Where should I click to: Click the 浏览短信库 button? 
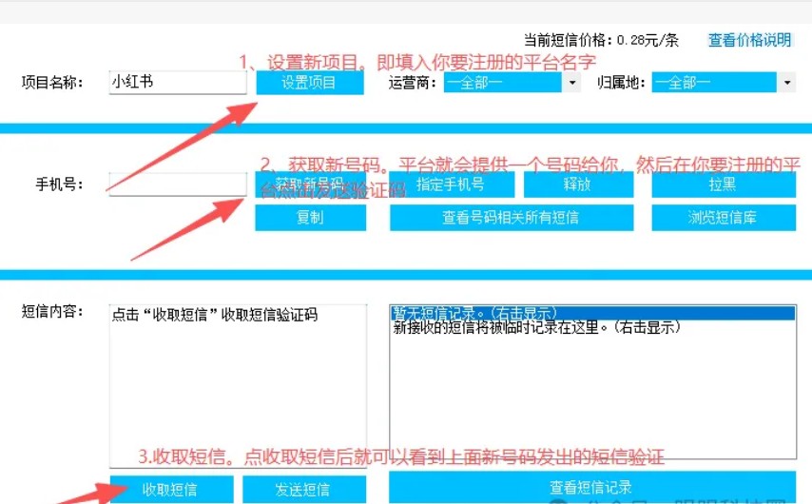723,218
